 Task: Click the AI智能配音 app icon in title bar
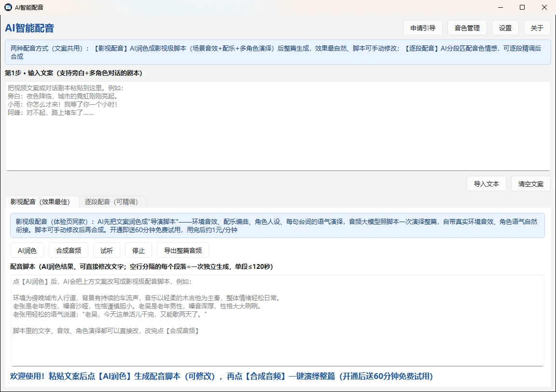tap(8, 7)
